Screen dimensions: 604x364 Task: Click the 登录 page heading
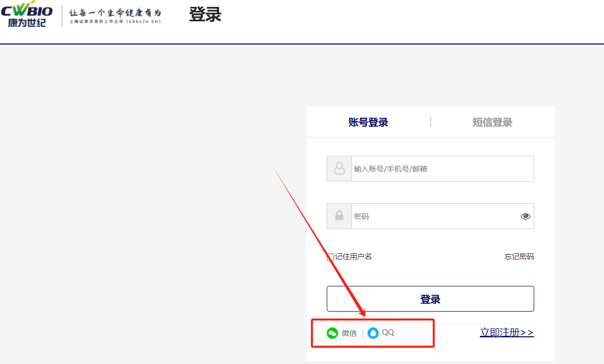pyautogui.click(x=205, y=15)
